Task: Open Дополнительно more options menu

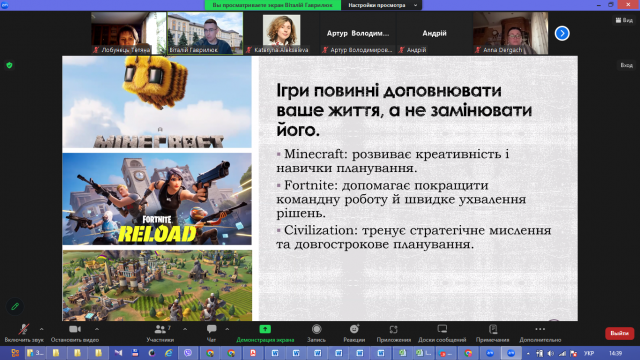Action: pos(540,333)
